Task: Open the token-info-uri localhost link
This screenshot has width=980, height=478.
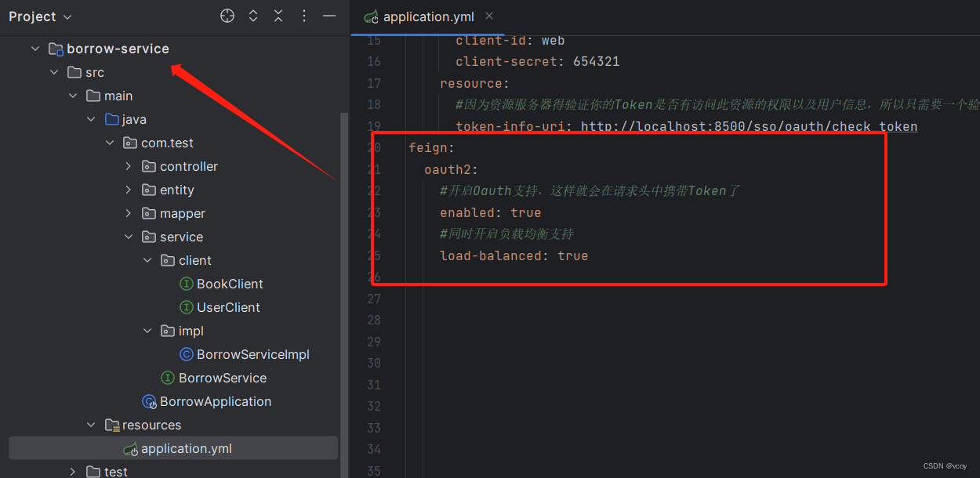Action: tap(749, 126)
